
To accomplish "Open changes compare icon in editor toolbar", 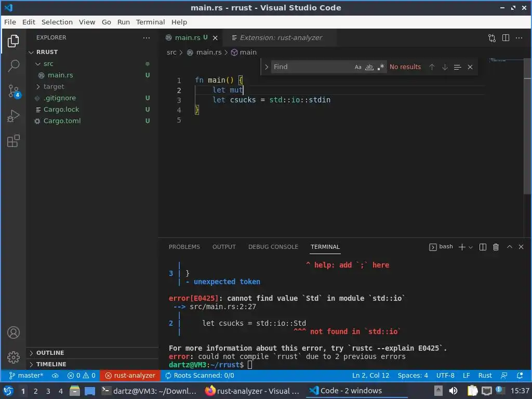I will (492, 37).
